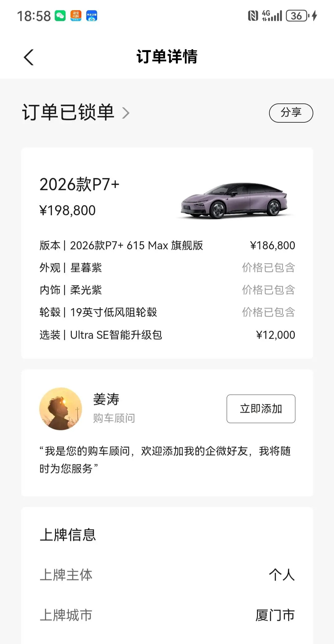334x644 pixels.
Task: Expand 订单已锁单 status chevron
Action: coord(126,113)
